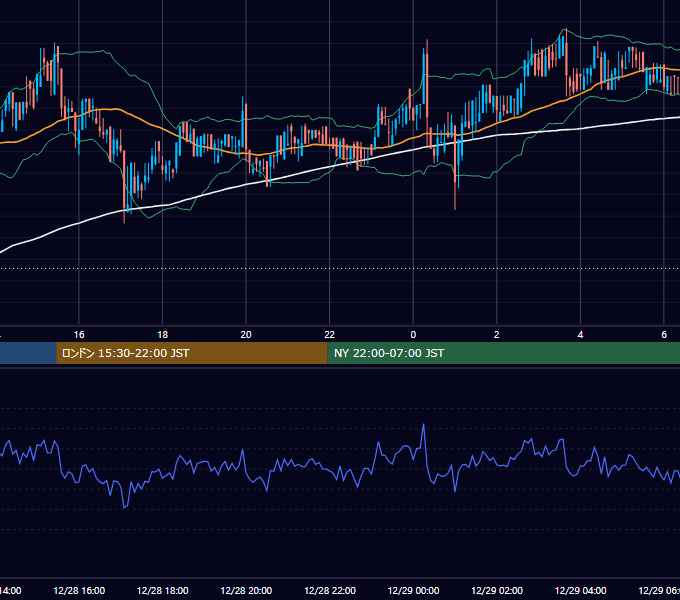Image resolution: width=680 pixels, height=600 pixels.
Task: Click the 12/29 02:00 date label
Action: pyautogui.click(x=497, y=590)
